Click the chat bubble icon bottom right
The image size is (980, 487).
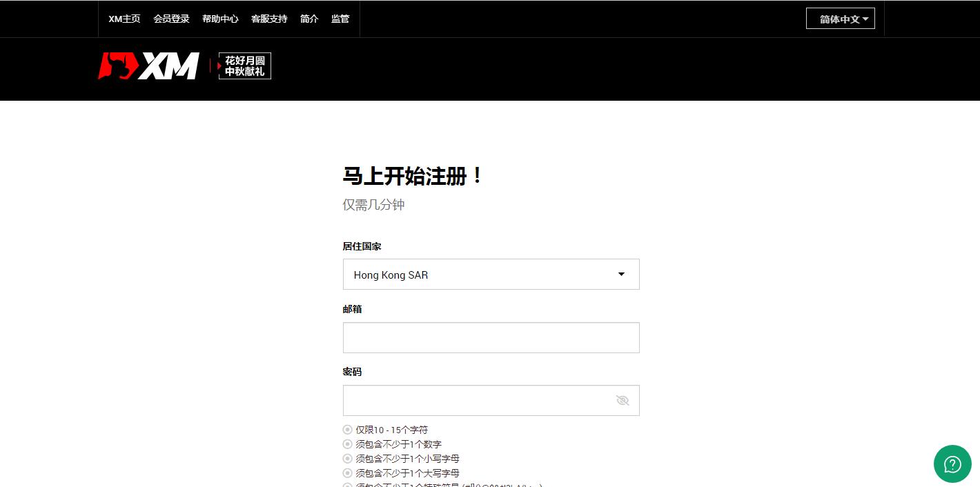point(952,464)
